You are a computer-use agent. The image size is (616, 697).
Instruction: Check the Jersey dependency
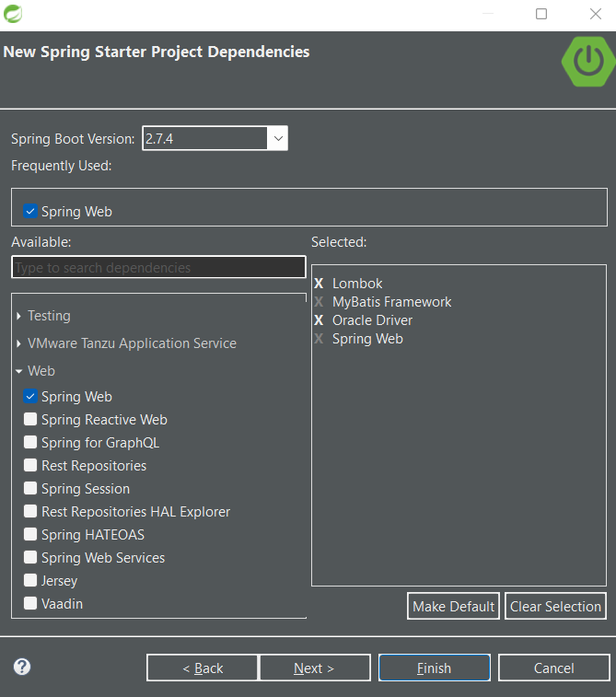pyautogui.click(x=30, y=580)
